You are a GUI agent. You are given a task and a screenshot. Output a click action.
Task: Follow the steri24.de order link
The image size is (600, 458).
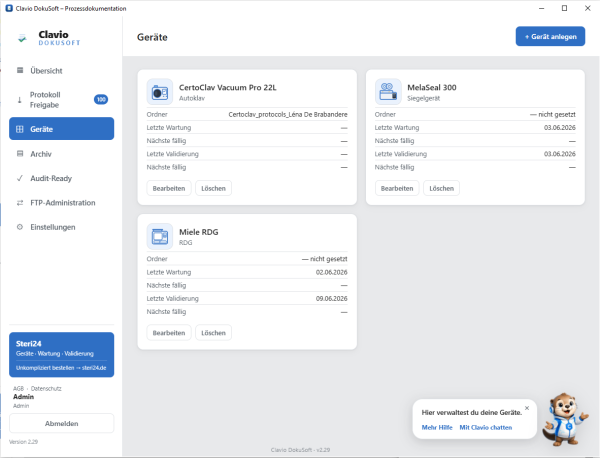(61, 368)
